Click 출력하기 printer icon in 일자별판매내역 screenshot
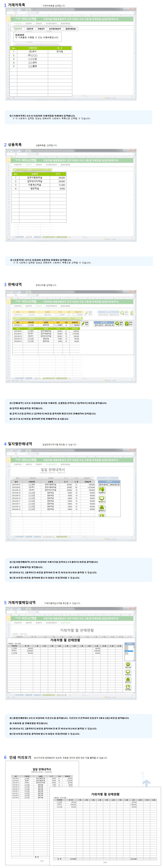Screen dimensions: 163x868 [x=102, y=508]
